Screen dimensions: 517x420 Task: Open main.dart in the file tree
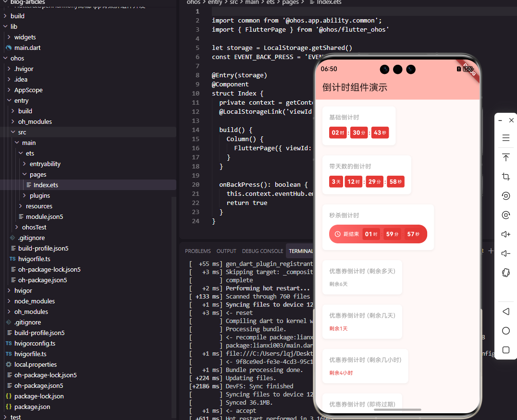pos(27,48)
